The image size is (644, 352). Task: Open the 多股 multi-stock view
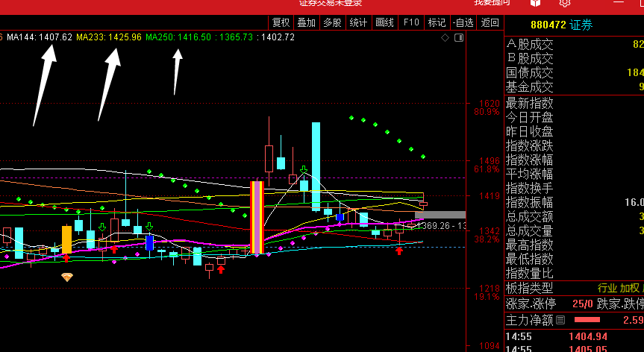[332, 22]
